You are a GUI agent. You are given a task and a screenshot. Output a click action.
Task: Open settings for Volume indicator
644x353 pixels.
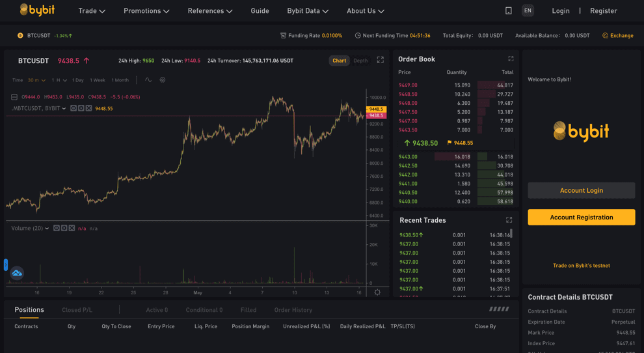pos(64,228)
